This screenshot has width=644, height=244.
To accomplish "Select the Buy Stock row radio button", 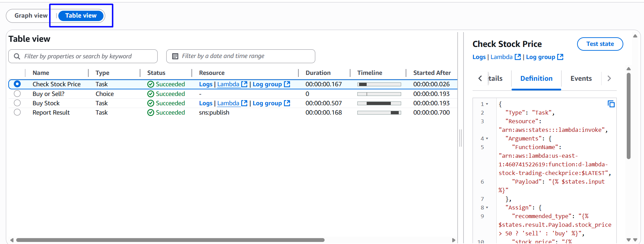I will point(17,103).
